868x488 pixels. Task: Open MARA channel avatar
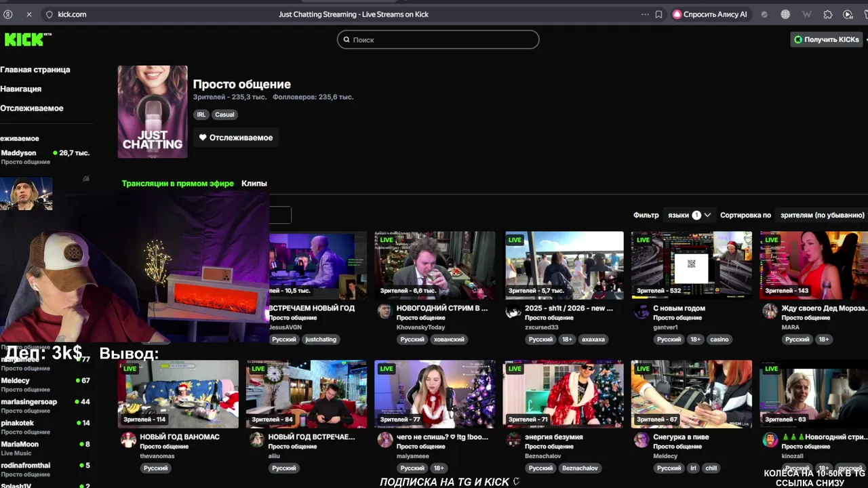tap(770, 311)
